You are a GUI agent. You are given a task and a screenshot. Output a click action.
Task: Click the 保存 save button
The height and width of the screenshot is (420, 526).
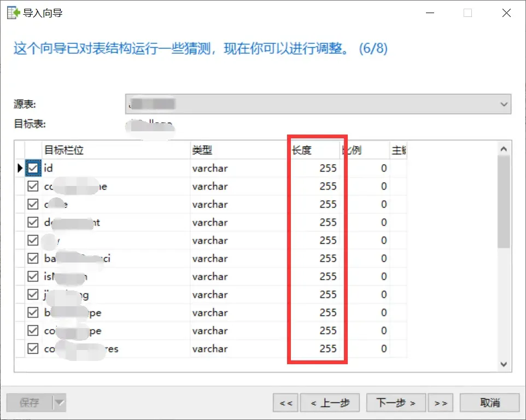click(x=30, y=402)
